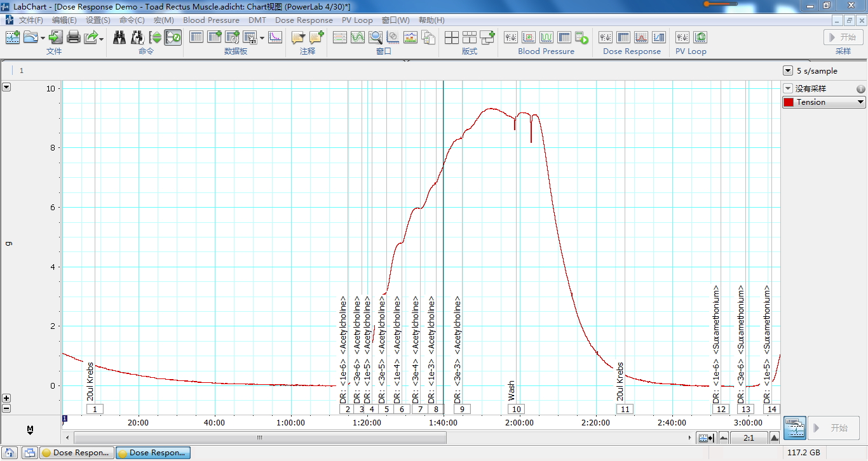Click the horizontal scrollbar thumb below the chart
Screen dimensions: 868x461
coord(259,438)
